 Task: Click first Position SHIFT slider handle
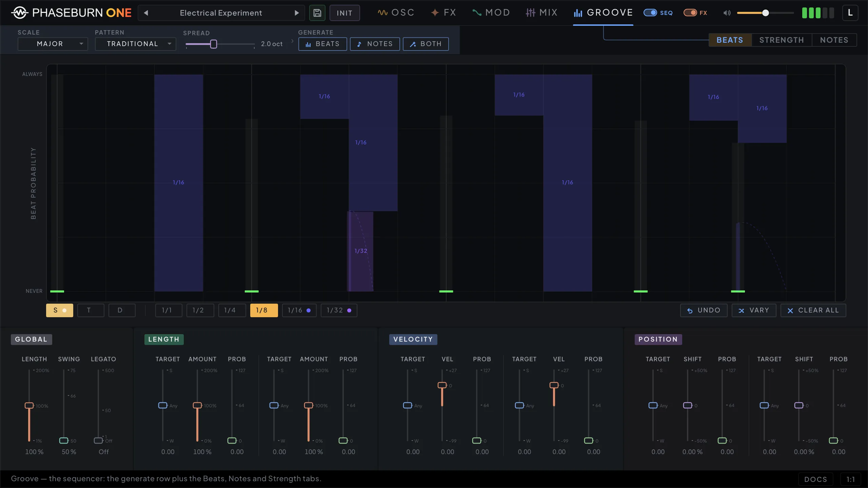pos(688,405)
